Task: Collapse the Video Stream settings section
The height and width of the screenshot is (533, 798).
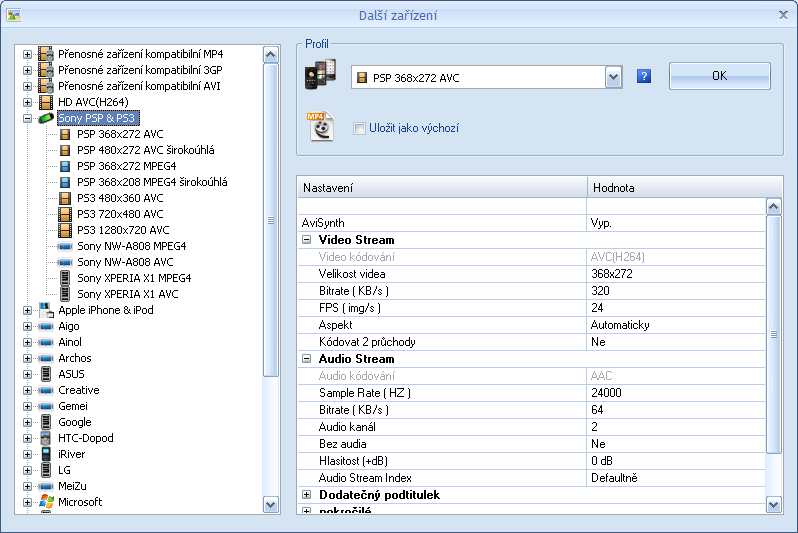Action: [x=306, y=240]
